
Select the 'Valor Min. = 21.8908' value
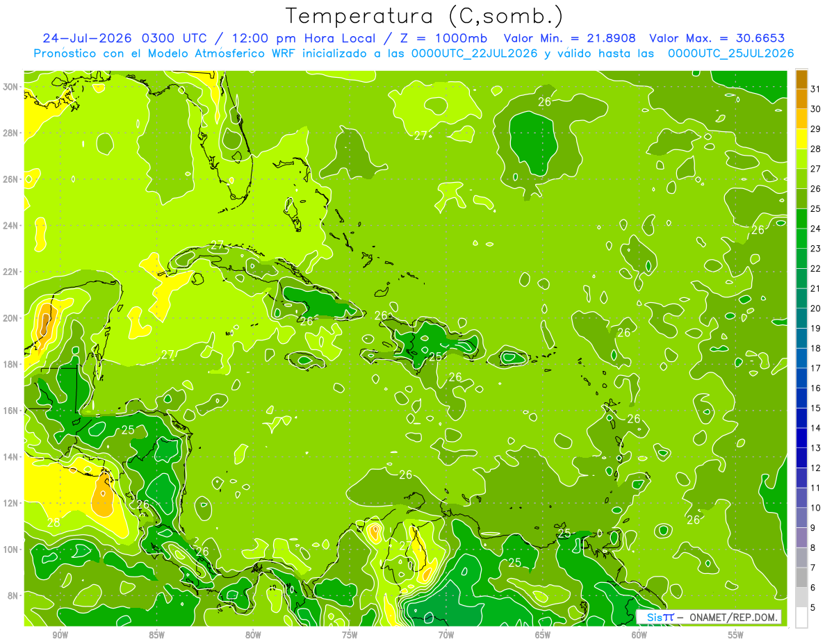tap(571, 38)
